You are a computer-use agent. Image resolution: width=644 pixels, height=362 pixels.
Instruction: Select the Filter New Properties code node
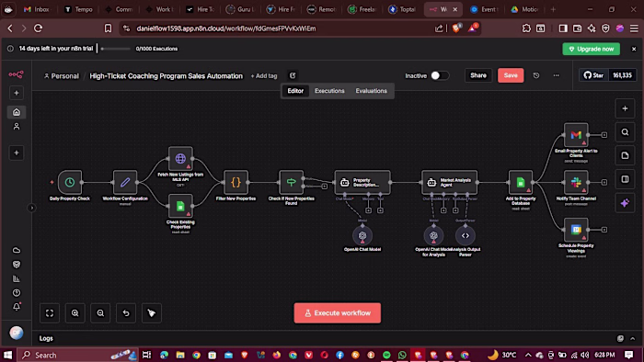pyautogui.click(x=236, y=182)
